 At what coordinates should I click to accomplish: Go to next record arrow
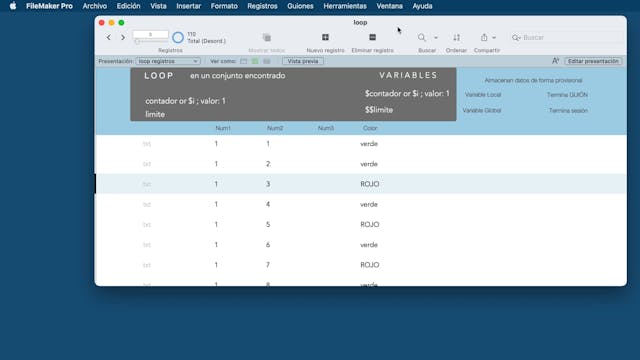123,38
